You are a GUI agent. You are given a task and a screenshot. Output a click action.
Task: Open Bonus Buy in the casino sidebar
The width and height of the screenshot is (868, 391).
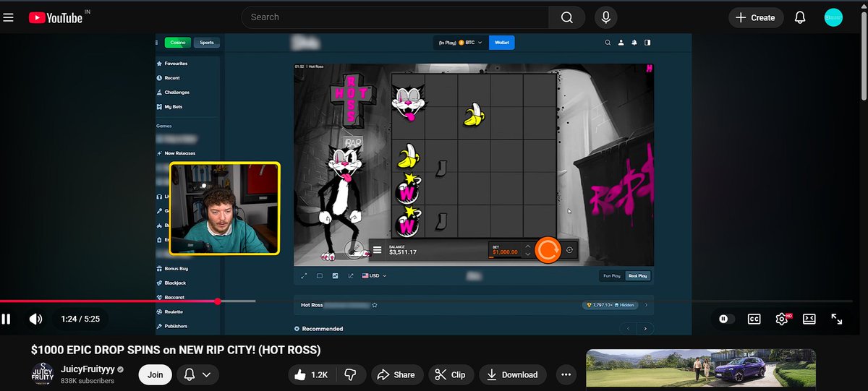coord(172,268)
